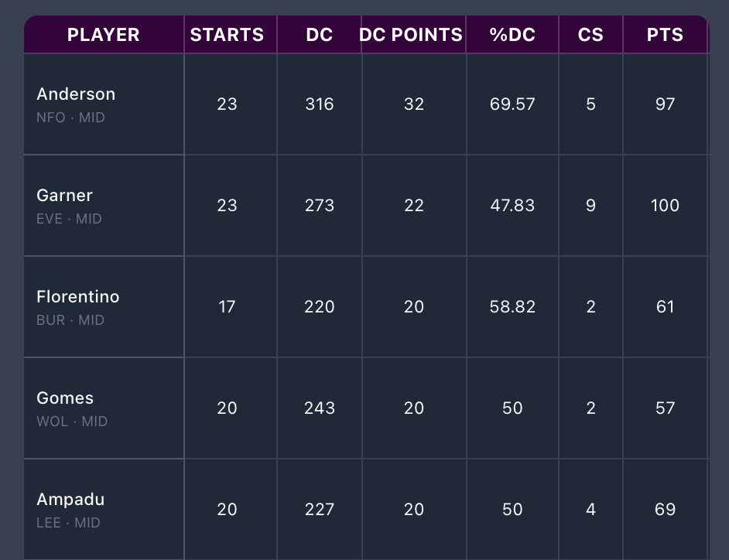This screenshot has height=560, width=729.
Task: Click Garner's 100 PTS cell
Action: tap(665, 205)
